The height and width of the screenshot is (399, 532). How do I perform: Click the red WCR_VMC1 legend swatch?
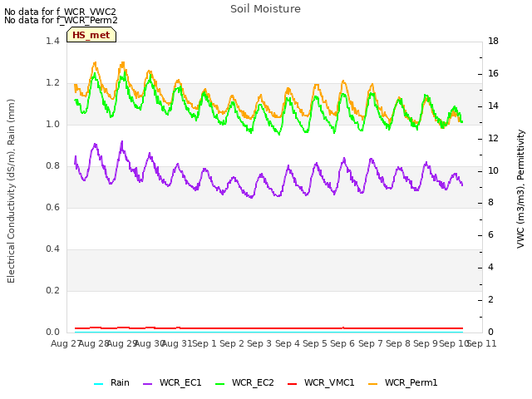(x=292, y=384)
